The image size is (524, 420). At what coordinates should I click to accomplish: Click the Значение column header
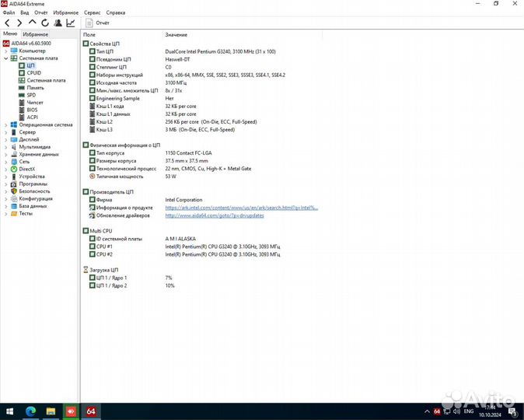pos(175,35)
